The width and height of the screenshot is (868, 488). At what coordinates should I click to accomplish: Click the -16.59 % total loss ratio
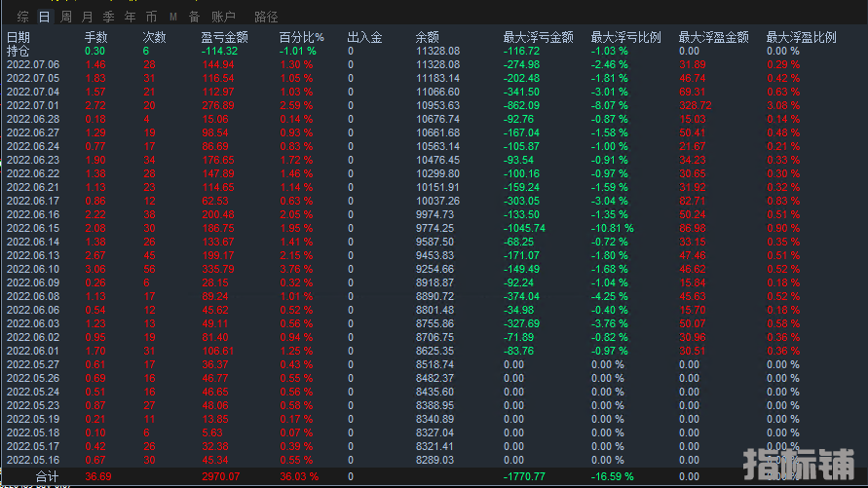(x=612, y=477)
